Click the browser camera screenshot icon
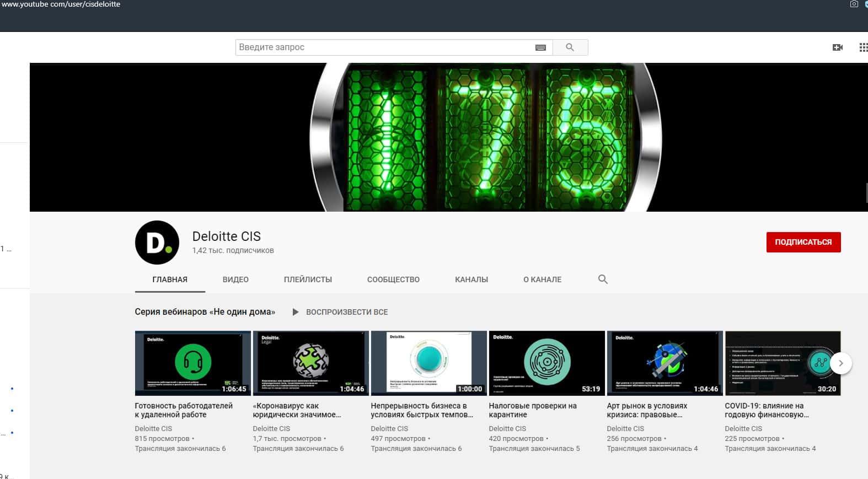This screenshot has width=868, height=479. (854, 4)
